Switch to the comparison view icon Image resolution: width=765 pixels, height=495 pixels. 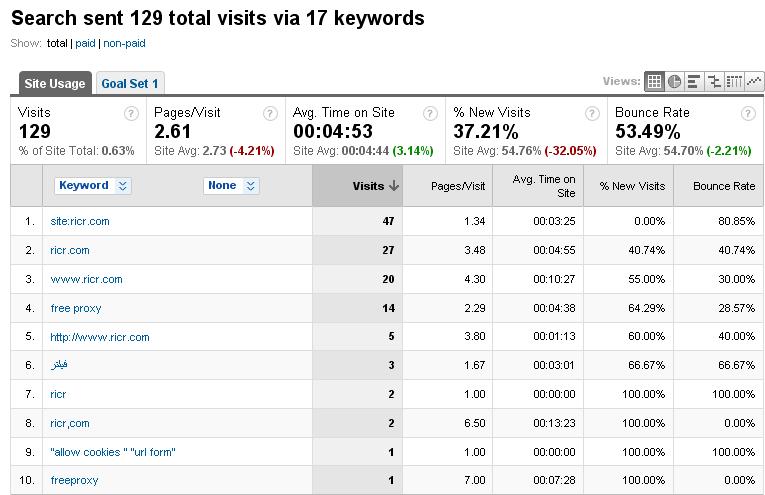(714, 81)
